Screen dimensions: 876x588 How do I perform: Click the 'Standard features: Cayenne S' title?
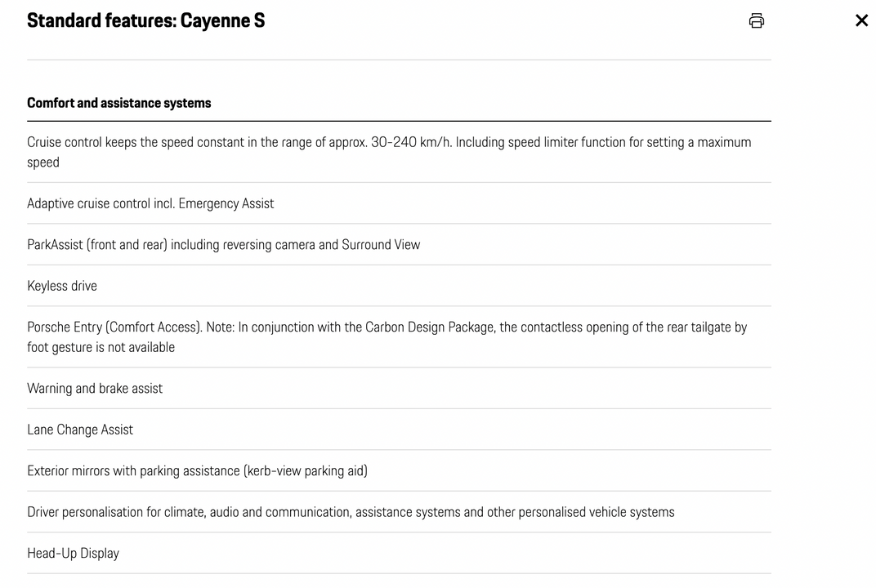145,20
